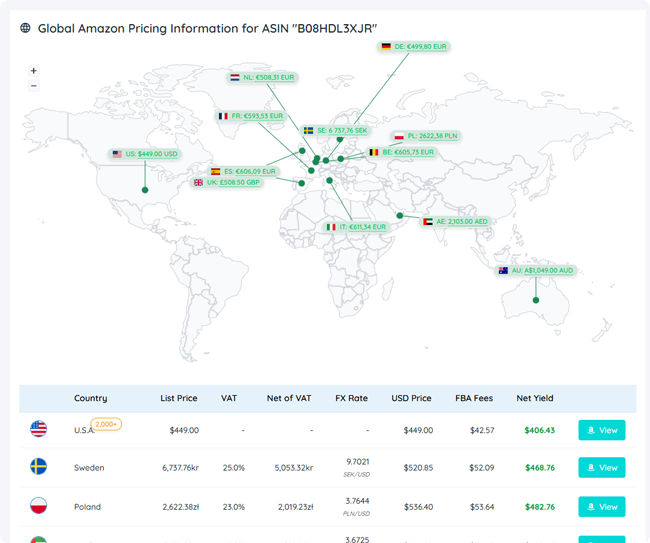Click the map marker dot over UAE
Screen dimensions: 650x543
400,216
